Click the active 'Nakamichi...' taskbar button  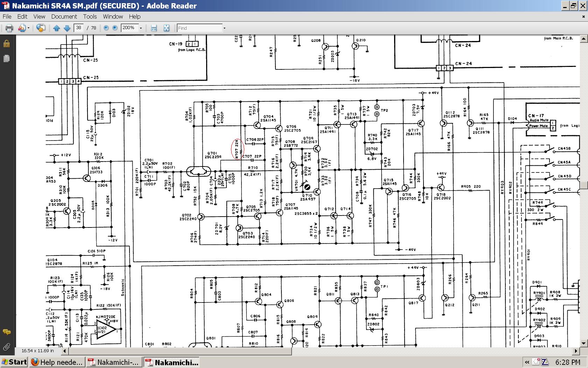click(171, 362)
